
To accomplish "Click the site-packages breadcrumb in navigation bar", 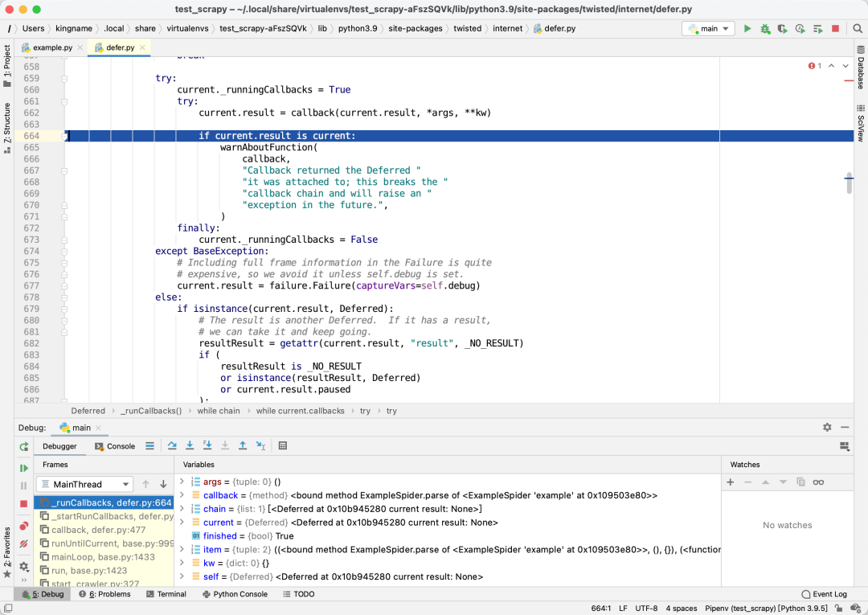I will [x=416, y=29].
